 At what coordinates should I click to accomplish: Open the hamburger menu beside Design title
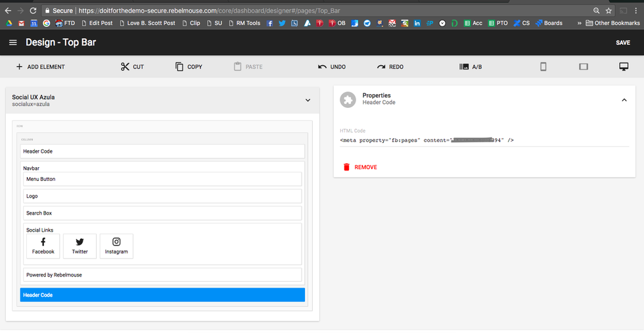pos(13,43)
